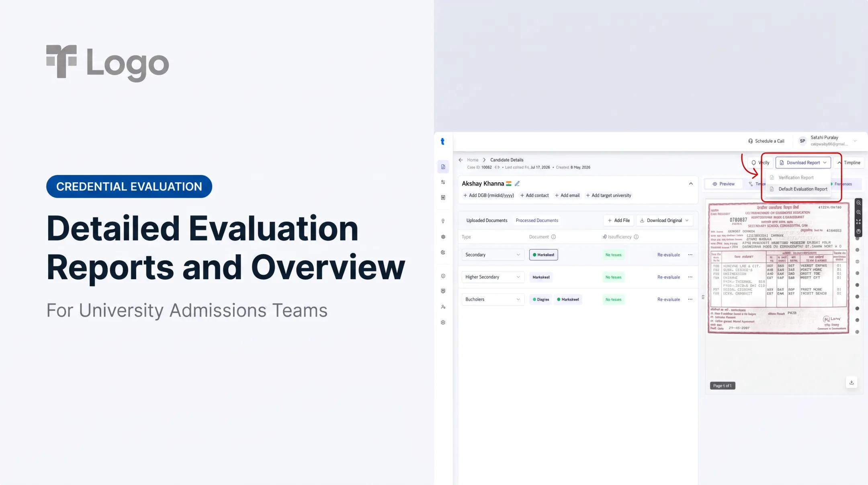
Task: Toggle the Download Report dropdown
Action: 803,162
